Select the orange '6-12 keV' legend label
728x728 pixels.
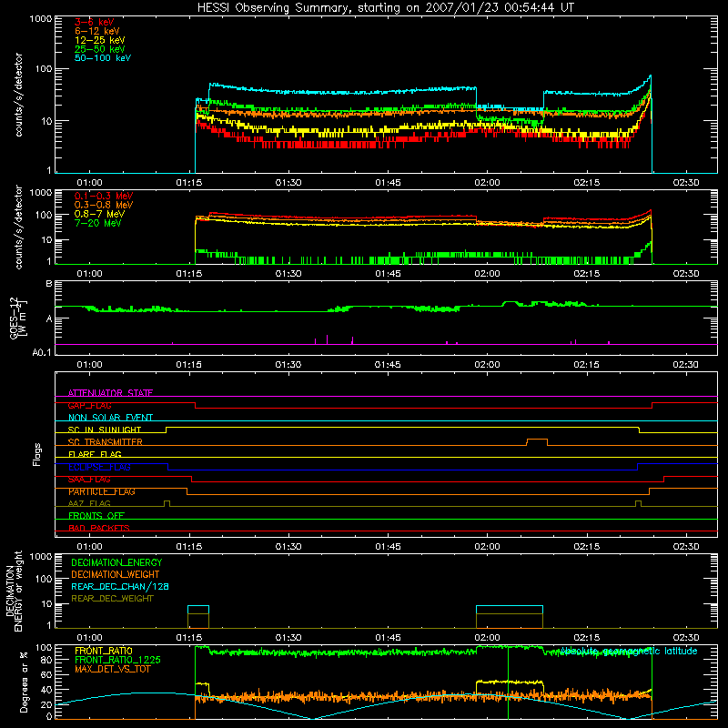tap(97, 31)
